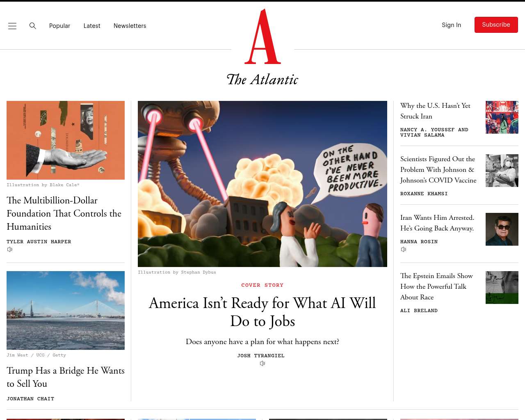Click the red Subscribe button
The height and width of the screenshot is (420, 525).
click(x=496, y=25)
